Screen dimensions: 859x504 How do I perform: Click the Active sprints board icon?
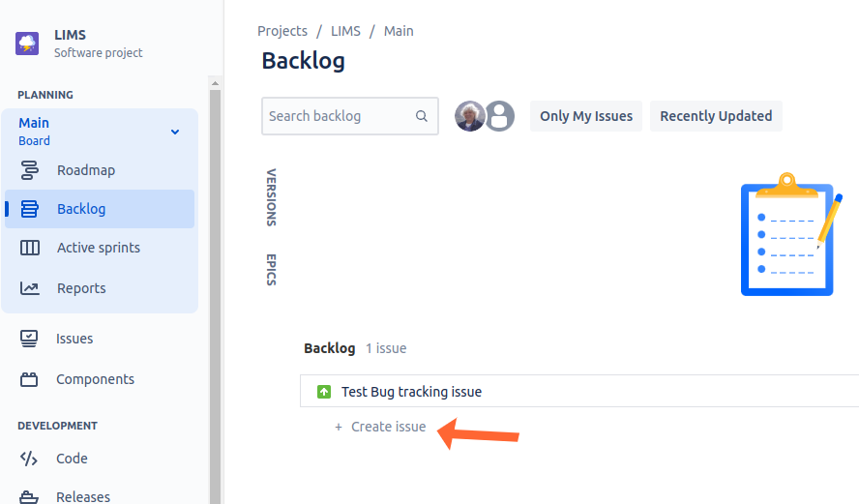[30, 248]
